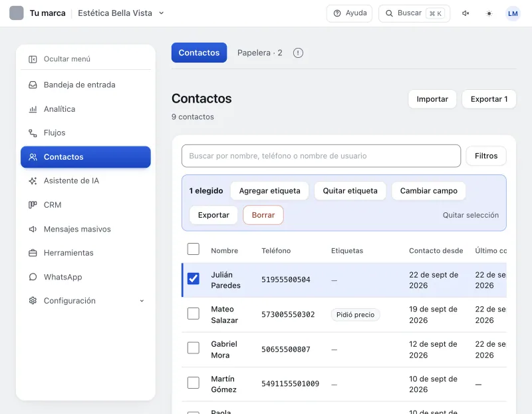Click the red Borrar button

tap(263, 215)
